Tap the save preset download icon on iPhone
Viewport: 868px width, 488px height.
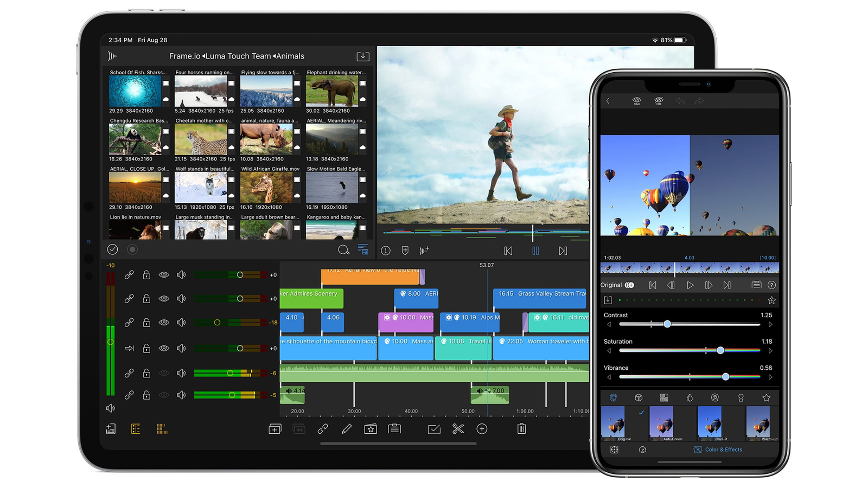tap(608, 300)
